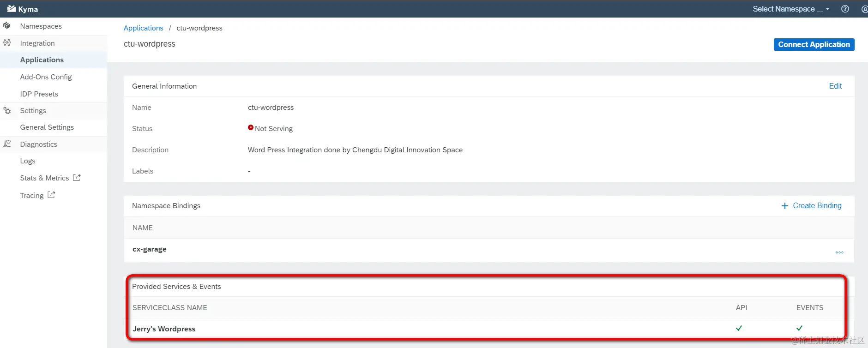The height and width of the screenshot is (348, 868).
Task: Open IDP Presets in the sidebar
Action: pyautogui.click(x=39, y=94)
